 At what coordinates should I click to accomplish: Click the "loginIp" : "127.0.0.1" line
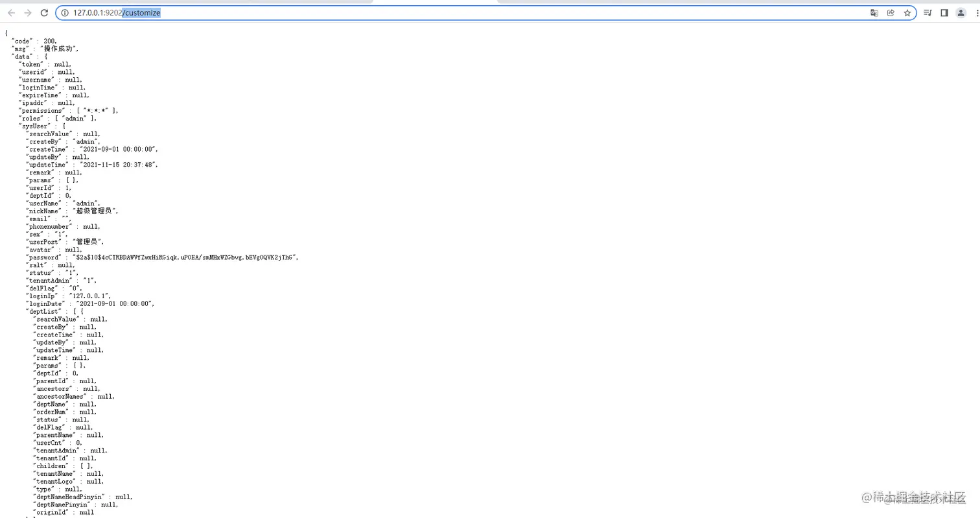pos(69,296)
